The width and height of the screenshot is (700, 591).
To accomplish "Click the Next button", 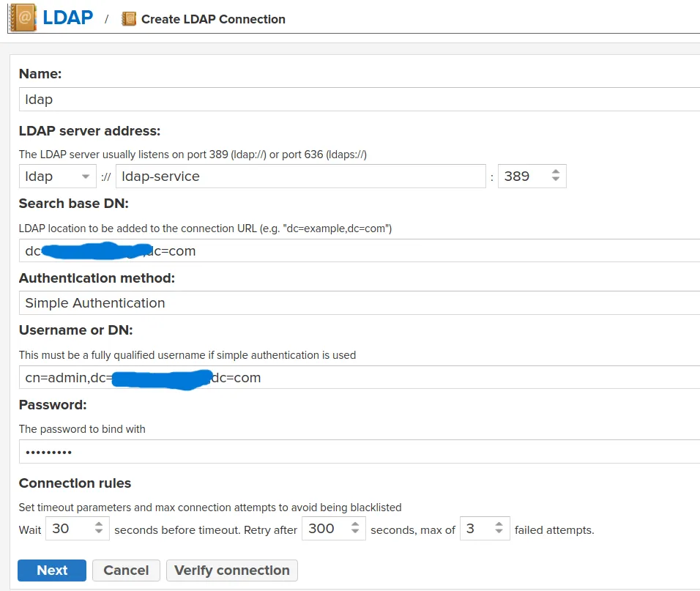I will tap(51, 570).
